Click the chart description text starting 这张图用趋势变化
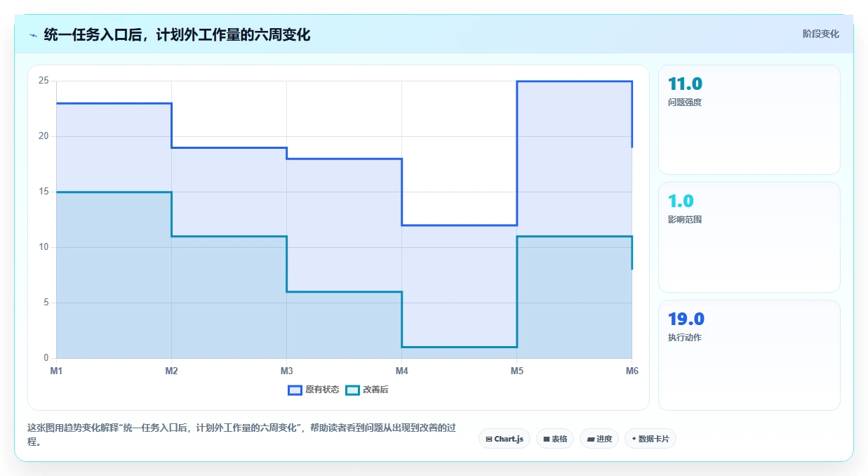868x476 pixels. click(241, 435)
